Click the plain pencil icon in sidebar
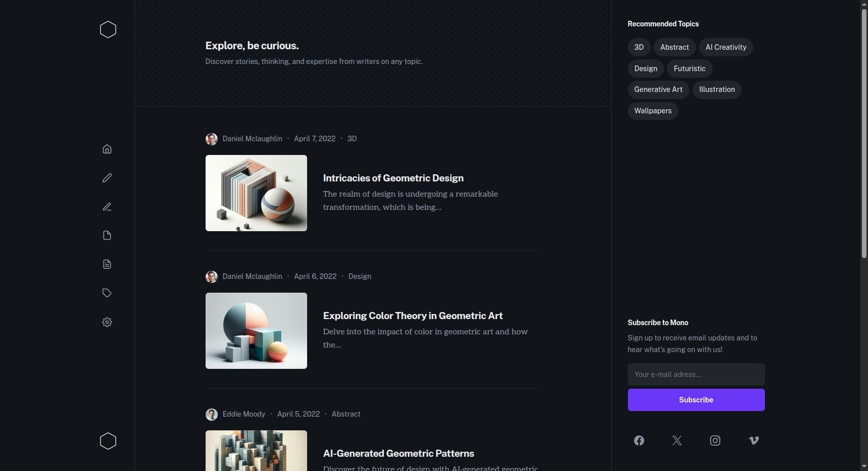Screen dimensions: 868x471 pyautogui.click(x=107, y=178)
